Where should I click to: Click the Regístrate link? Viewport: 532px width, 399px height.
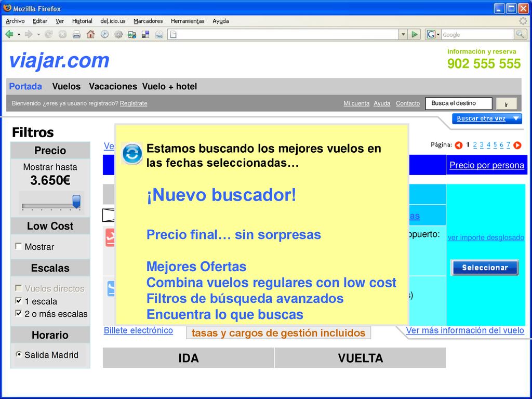[134, 103]
